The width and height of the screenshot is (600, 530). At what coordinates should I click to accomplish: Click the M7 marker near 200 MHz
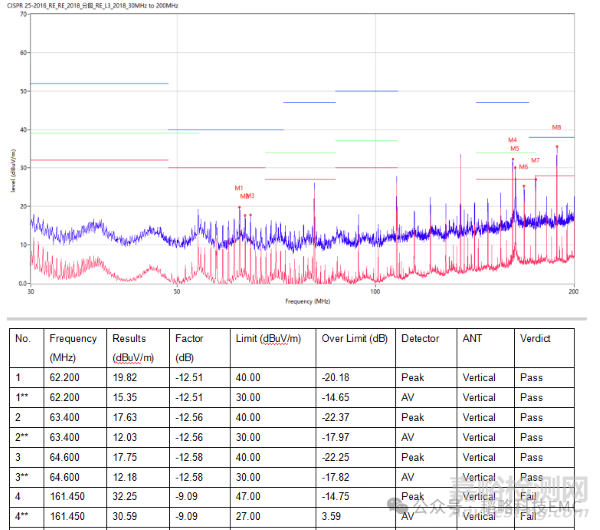point(535,160)
